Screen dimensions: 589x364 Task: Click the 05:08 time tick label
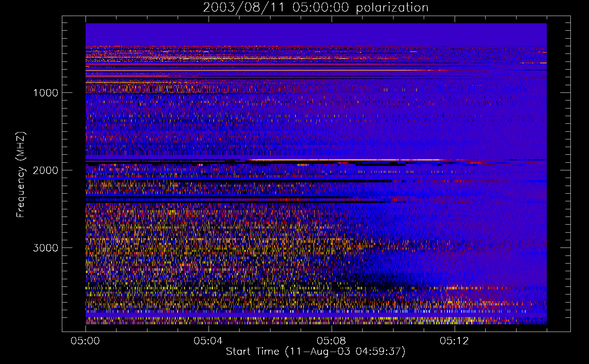point(331,341)
